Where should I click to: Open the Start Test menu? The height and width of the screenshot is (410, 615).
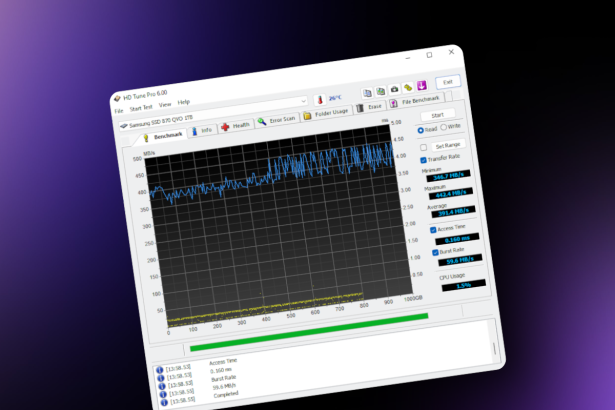141,108
